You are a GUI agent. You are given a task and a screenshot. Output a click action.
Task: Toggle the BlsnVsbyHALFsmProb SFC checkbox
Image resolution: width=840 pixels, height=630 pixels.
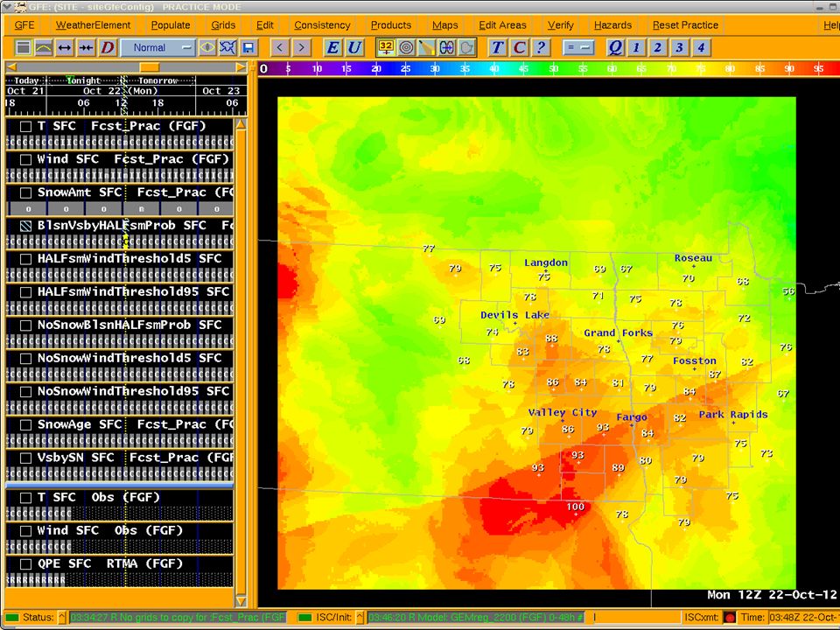click(x=25, y=226)
